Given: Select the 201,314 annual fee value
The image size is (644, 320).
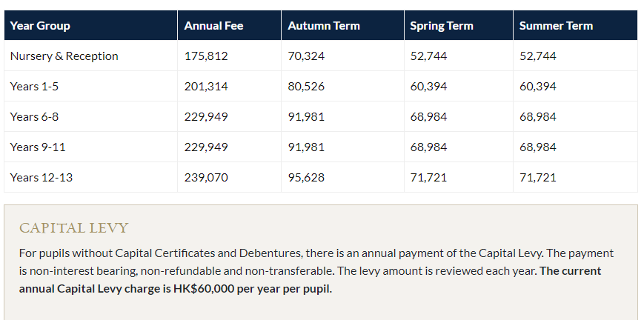Looking at the screenshot, I should coord(206,86).
